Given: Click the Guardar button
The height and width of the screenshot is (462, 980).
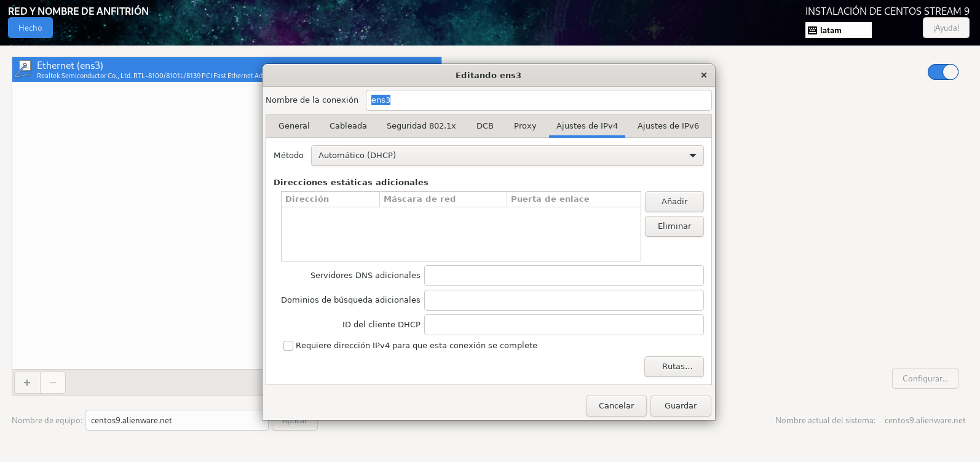Looking at the screenshot, I should click(x=681, y=406).
